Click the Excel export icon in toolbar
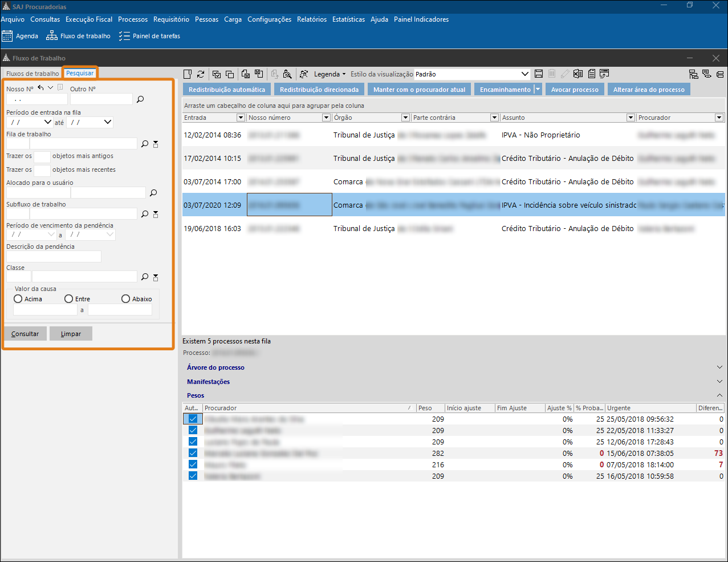This screenshot has height=562, width=728. [x=578, y=74]
